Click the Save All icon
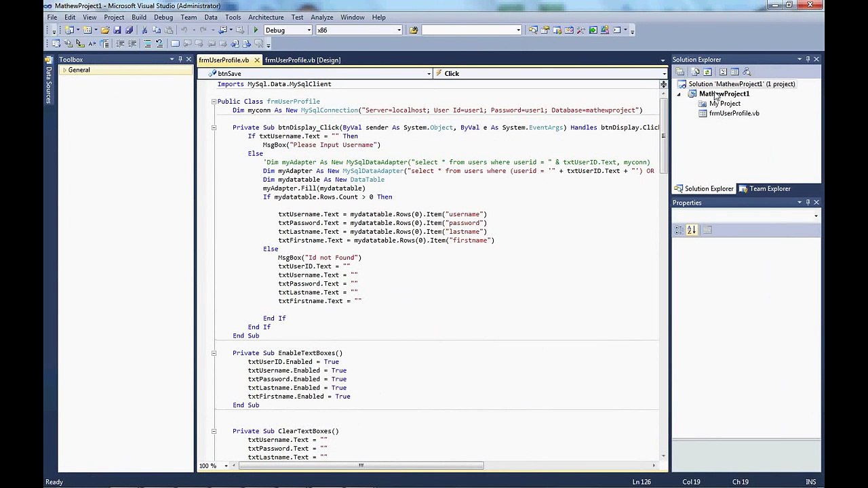Image resolution: width=868 pixels, height=488 pixels. click(x=129, y=30)
